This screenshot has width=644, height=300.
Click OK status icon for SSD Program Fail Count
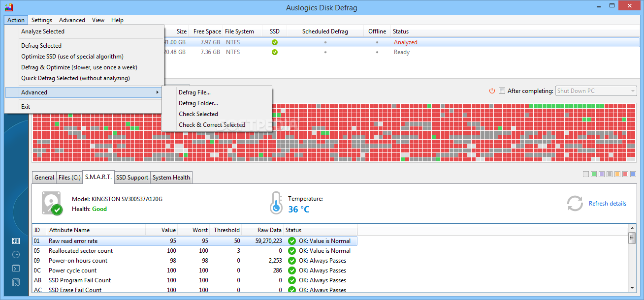[x=292, y=280]
